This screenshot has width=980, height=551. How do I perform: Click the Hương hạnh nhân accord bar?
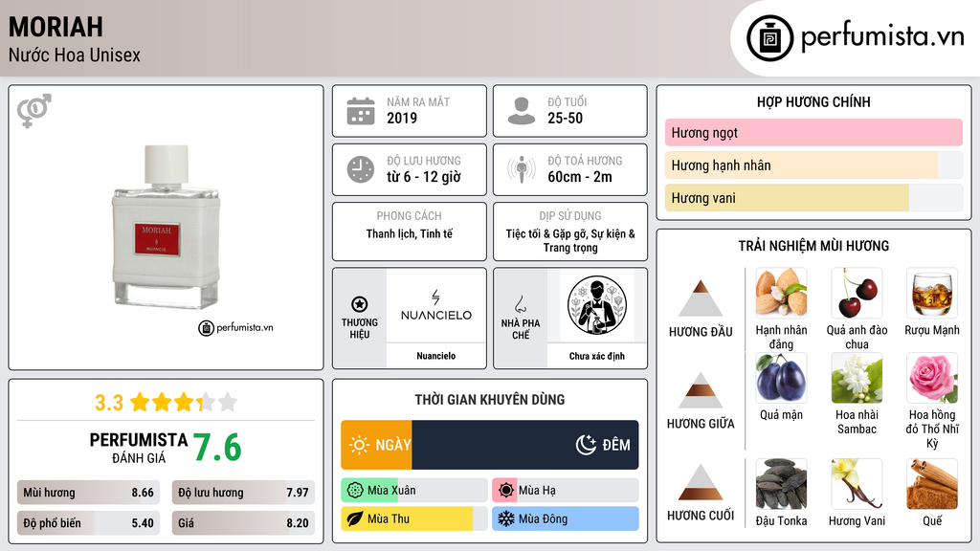point(813,165)
